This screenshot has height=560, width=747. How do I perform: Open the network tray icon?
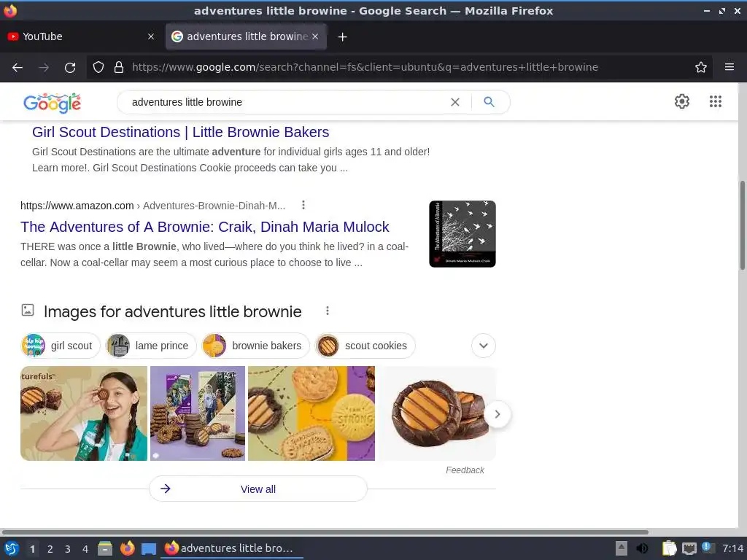click(x=689, y=548)
